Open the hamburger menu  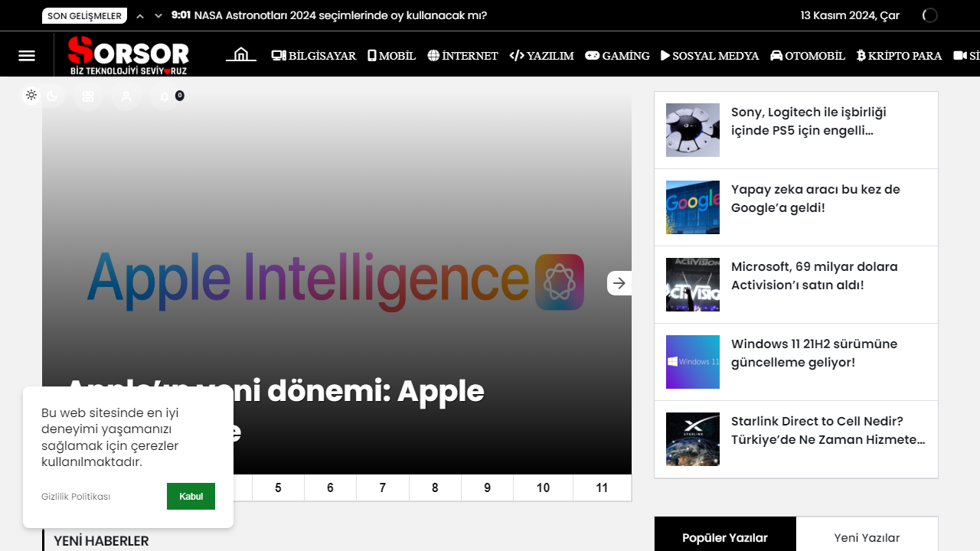[x=27, y=55]
